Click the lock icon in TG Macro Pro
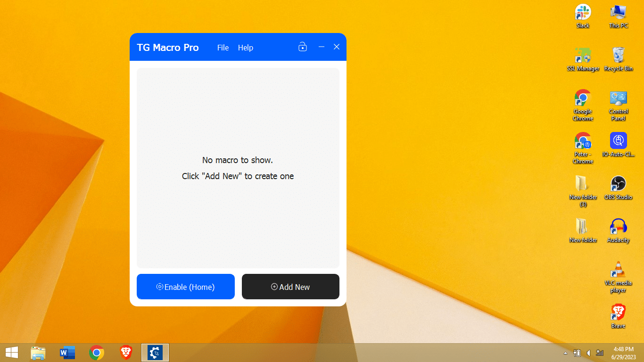644x362 pixels. pyautogui.click(x=303, y=47)
